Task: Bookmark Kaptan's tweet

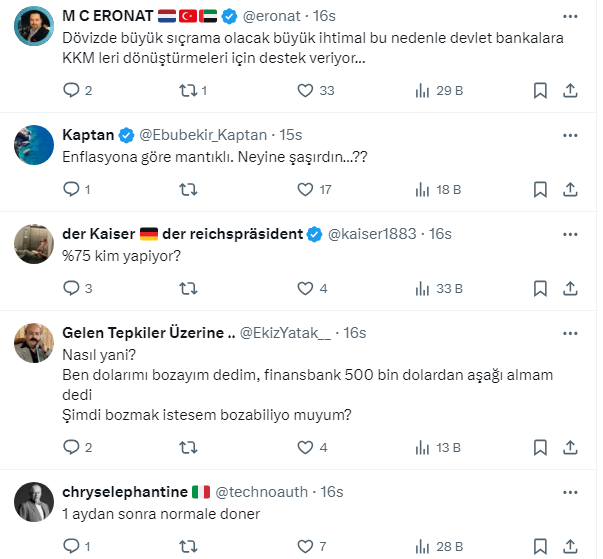Action: [540, 189]
